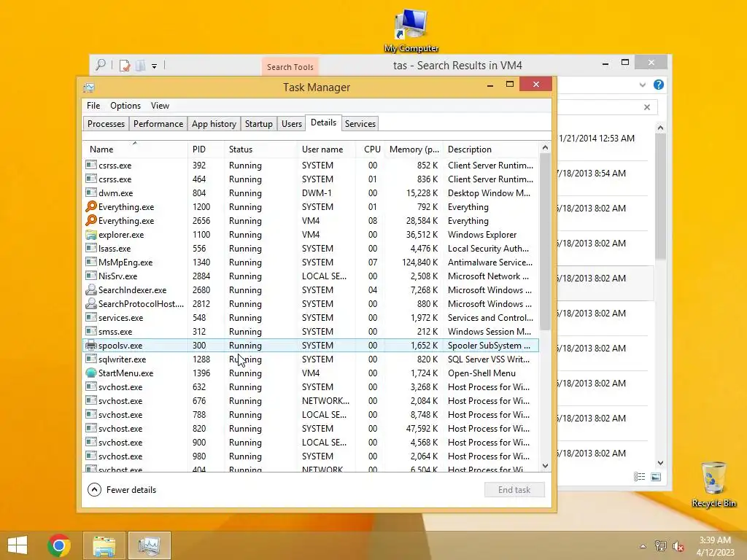Open the File menu
Screen dimensions: 747x560
coord(93,106)
